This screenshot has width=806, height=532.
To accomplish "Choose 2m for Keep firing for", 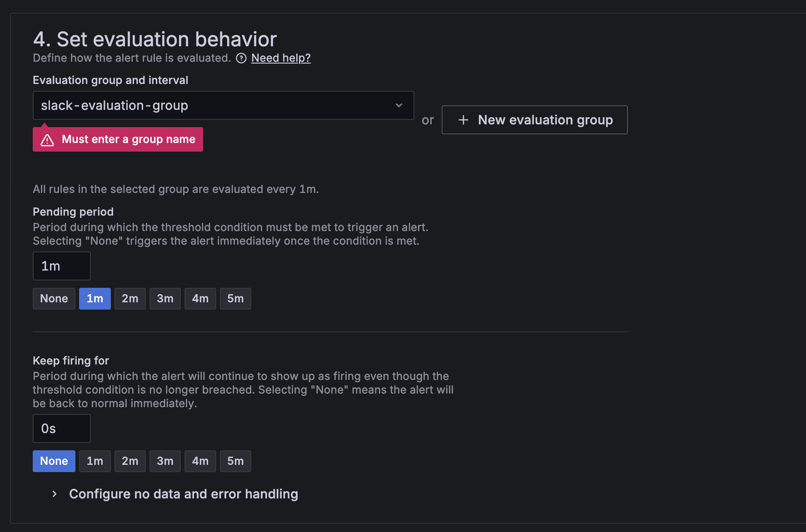I will coord(130,461).
